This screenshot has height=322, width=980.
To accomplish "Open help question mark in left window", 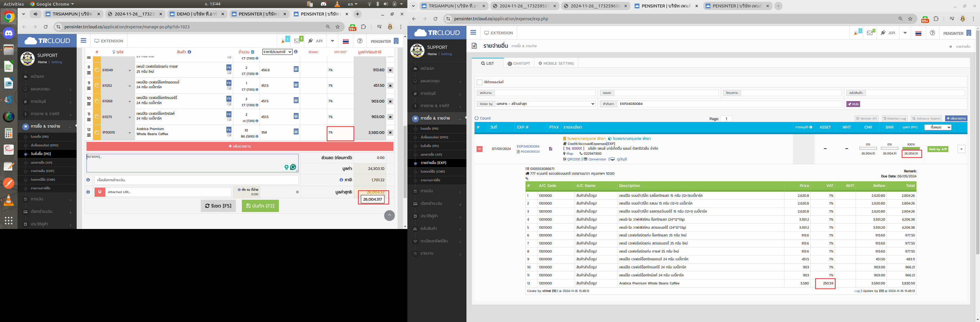I will (x=359, y=41).
